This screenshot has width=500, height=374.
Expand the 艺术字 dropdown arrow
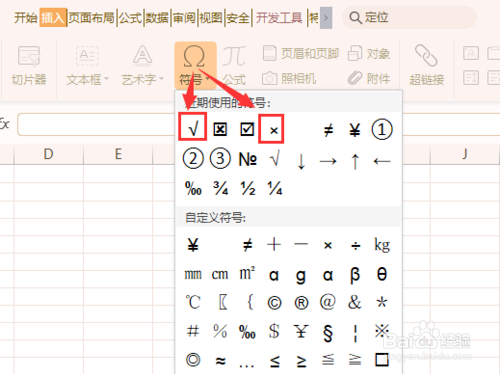[x=161, y=79]
